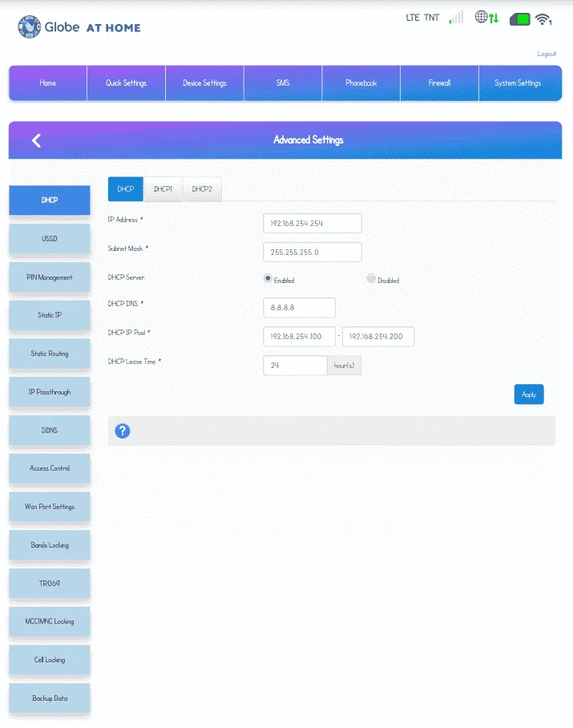Go back using the left arrow

[37, 140]
